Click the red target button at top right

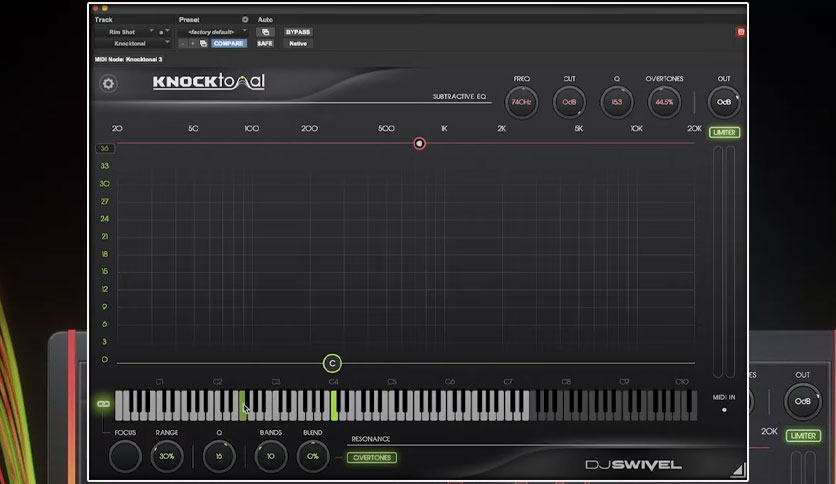tap(741, 32)
